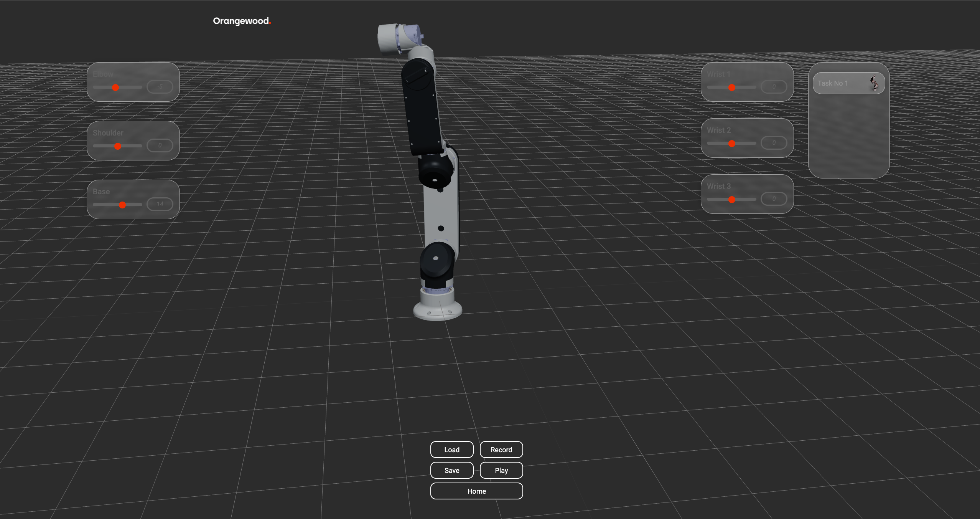The width and height of the screenshot is (980, 519).
Task: Click the Shoulder angle value field
Action: [160, 145]
